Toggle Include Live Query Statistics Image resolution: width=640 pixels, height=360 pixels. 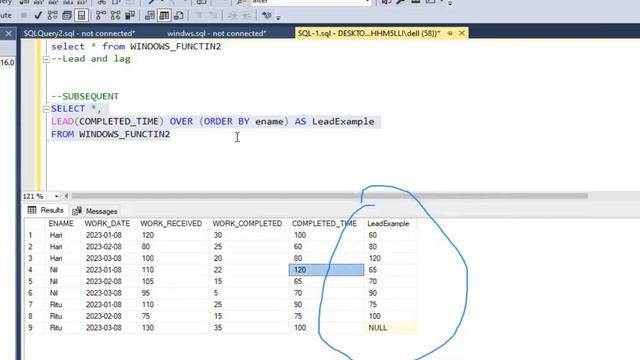(x=116, y=16)
